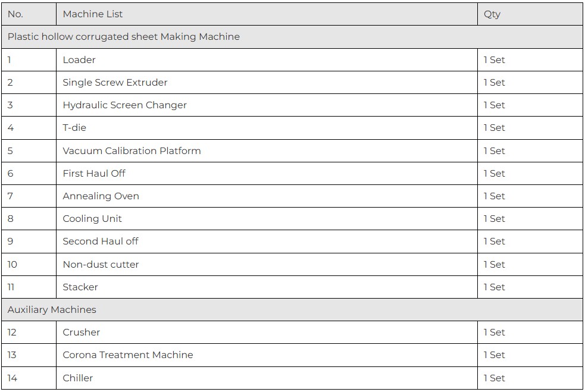Click the No. column header

[x=15, y=14]
